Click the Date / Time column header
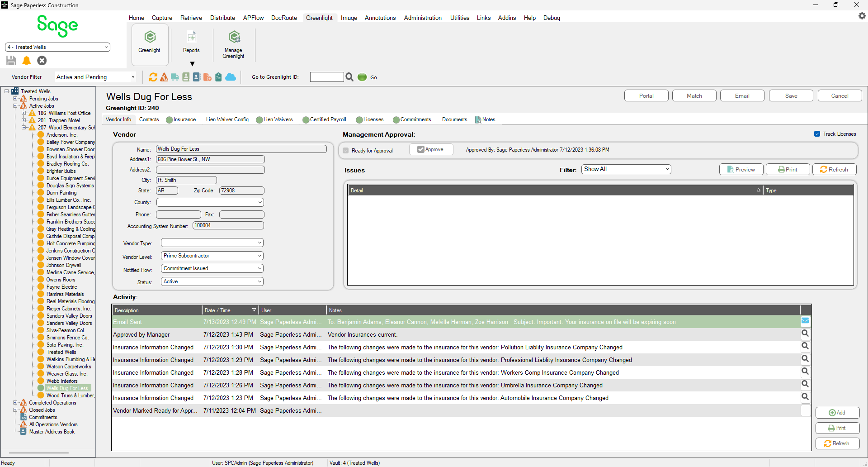Screen dimensions: 868x467 click(x=230, y=310)
